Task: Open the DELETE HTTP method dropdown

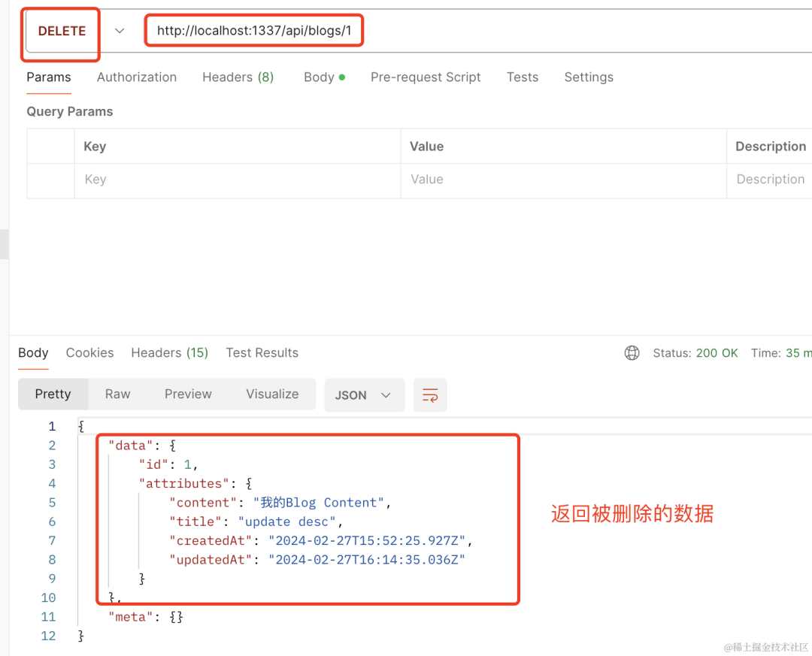Action: click(x=62, y=31)
